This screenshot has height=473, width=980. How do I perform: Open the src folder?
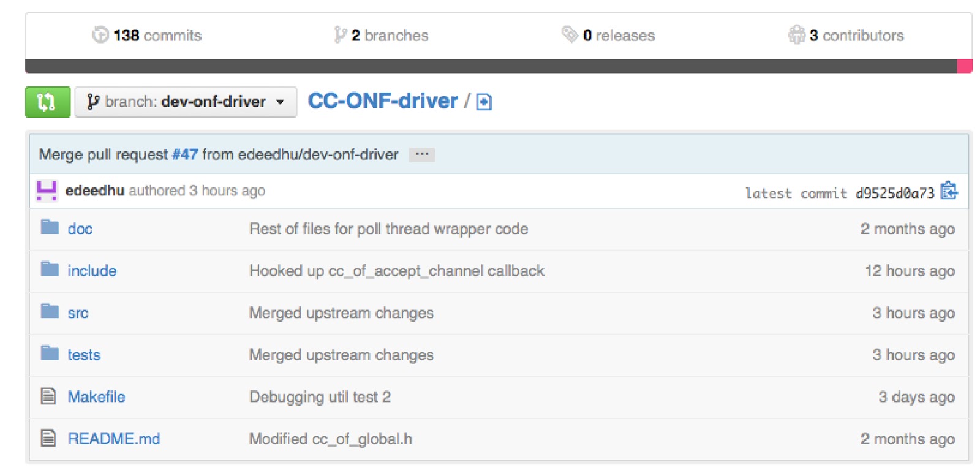click(x=78, y=313)
